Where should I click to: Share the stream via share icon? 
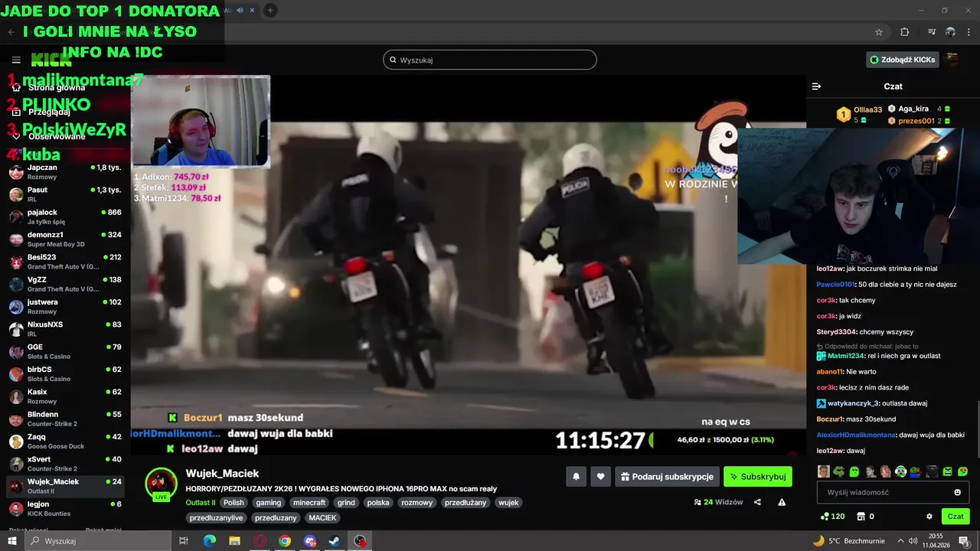pyautogui.click(x=757, y=502)
